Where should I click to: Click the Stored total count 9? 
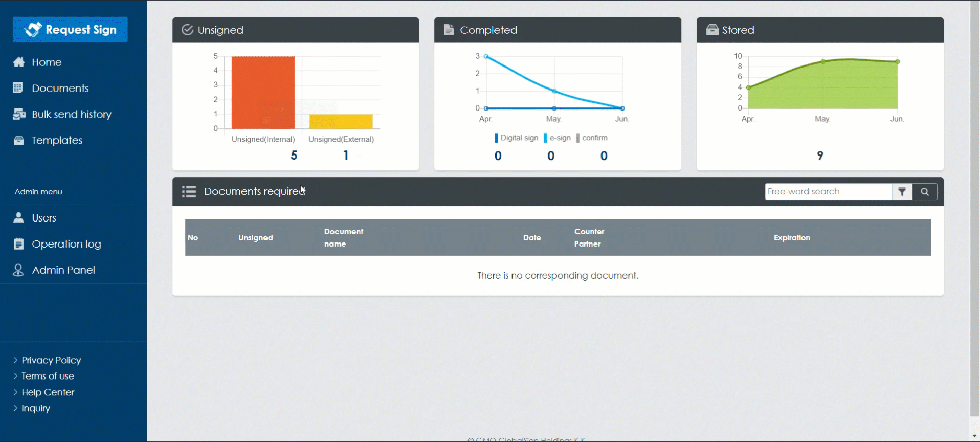click(x=820, y=156)
